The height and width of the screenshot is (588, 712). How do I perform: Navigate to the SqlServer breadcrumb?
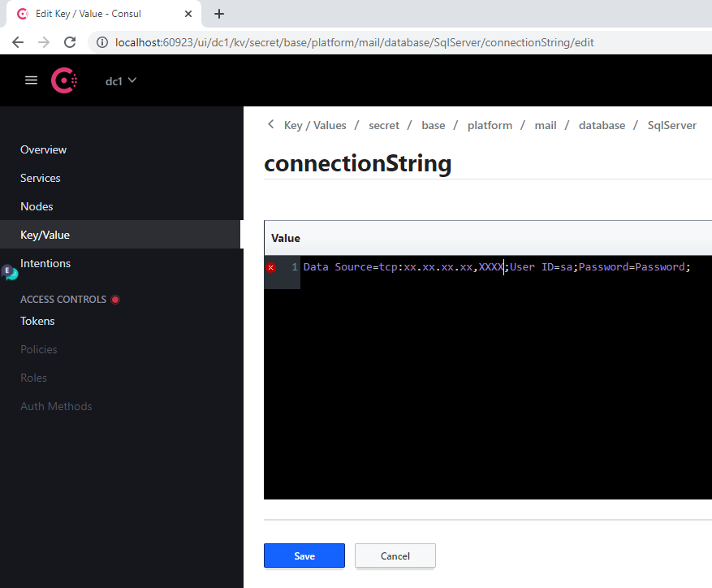pyautogui.click(x=671, y=124)
